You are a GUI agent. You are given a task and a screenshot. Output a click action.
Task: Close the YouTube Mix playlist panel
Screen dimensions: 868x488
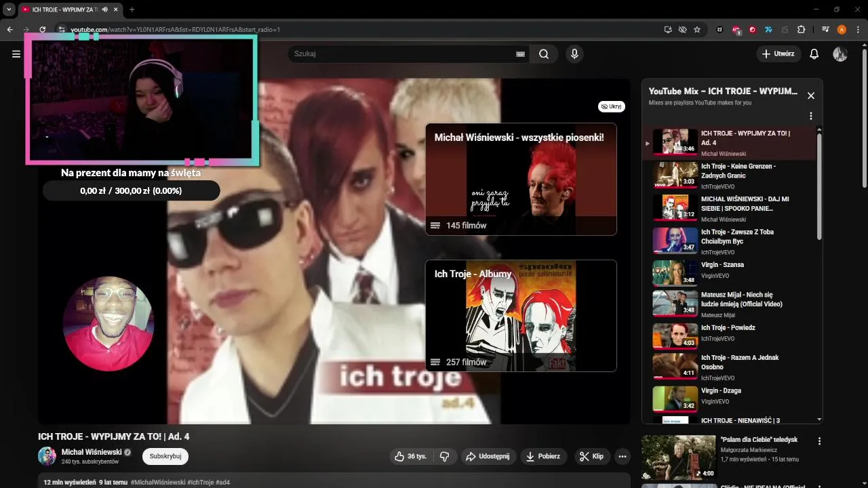810,96
